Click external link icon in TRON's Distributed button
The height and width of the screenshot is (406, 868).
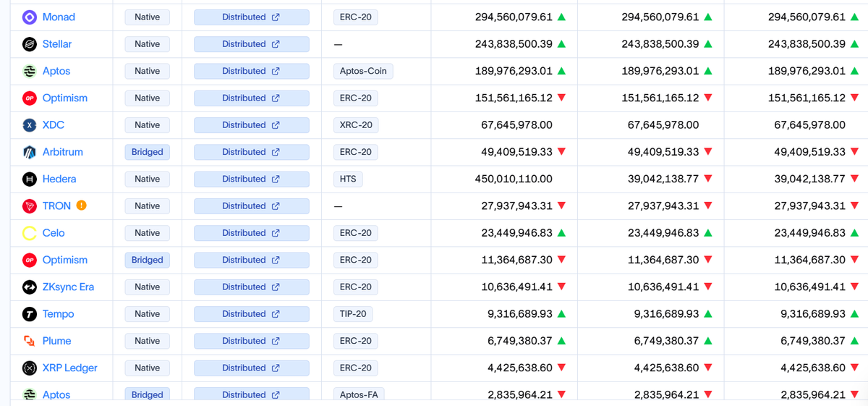pyautogui.click(x=276, y=206)
